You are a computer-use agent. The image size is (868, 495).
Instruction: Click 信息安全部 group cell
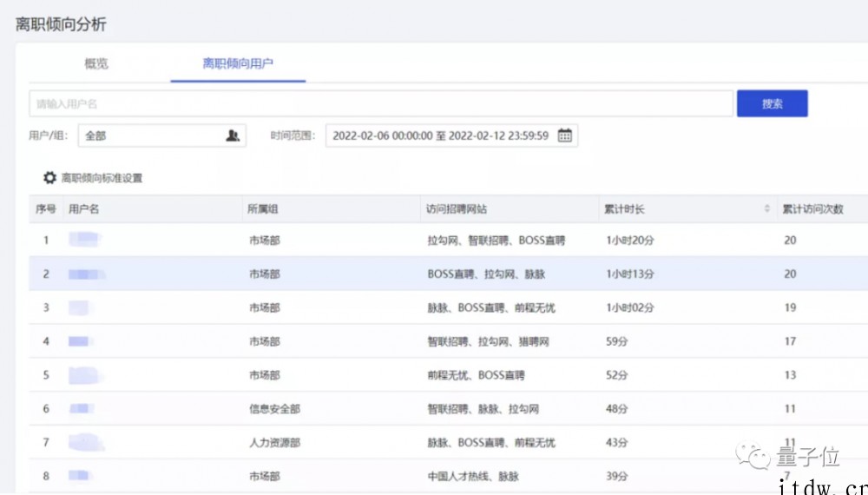tap(274, 409)
